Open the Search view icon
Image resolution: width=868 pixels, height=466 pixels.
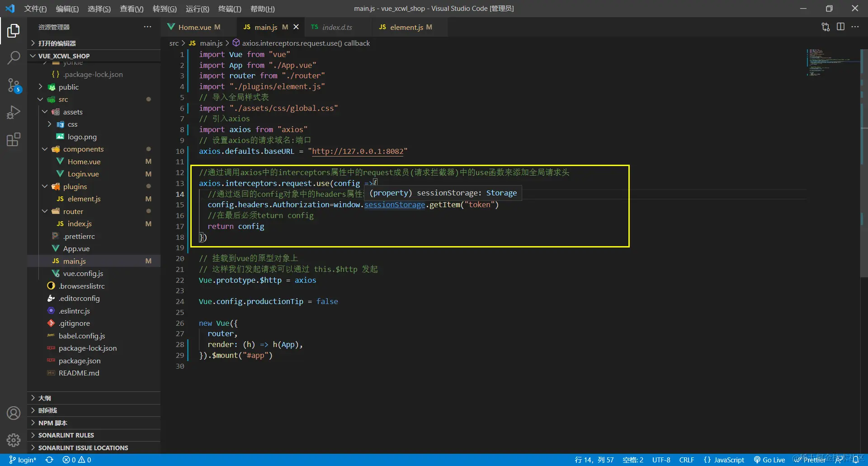coord(14,58)
